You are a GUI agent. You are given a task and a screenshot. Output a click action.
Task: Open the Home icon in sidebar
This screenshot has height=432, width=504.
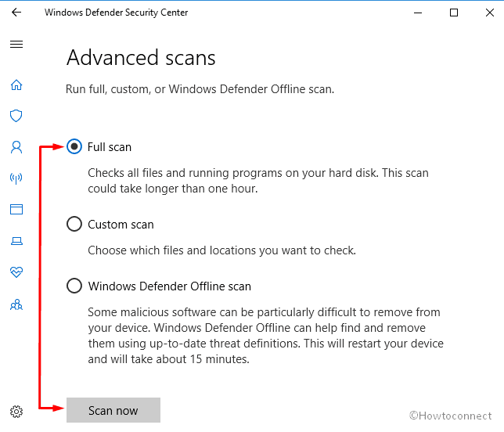tap(16, 85)
